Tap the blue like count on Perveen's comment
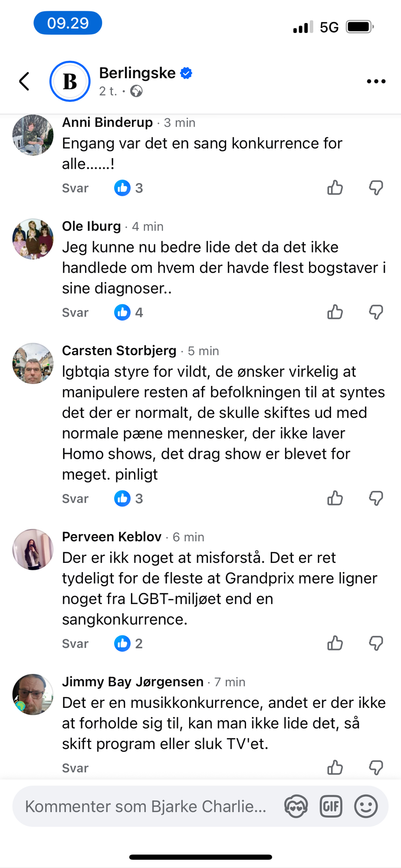This screenshot has height=868, width=401. [128, 644]
